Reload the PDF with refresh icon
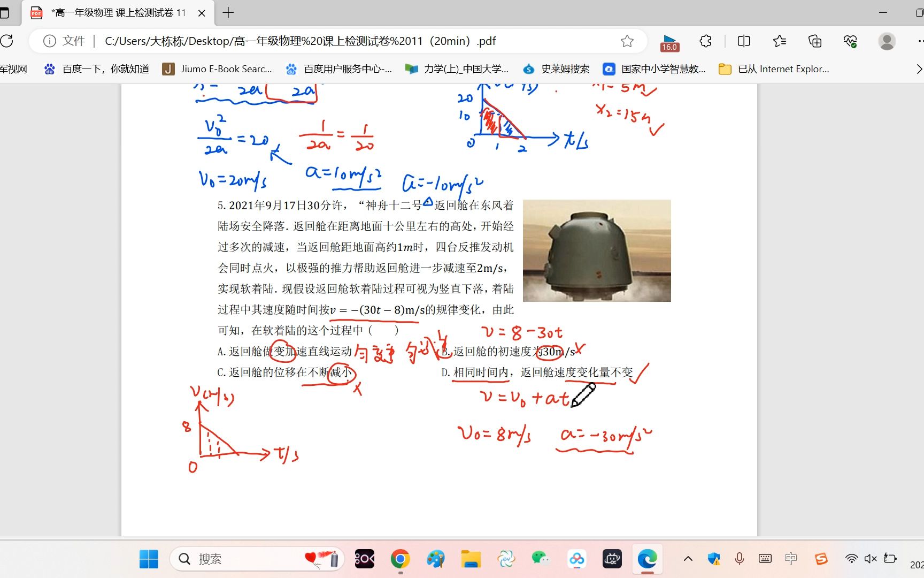924x578 pixels. click(x=7, y=41)
